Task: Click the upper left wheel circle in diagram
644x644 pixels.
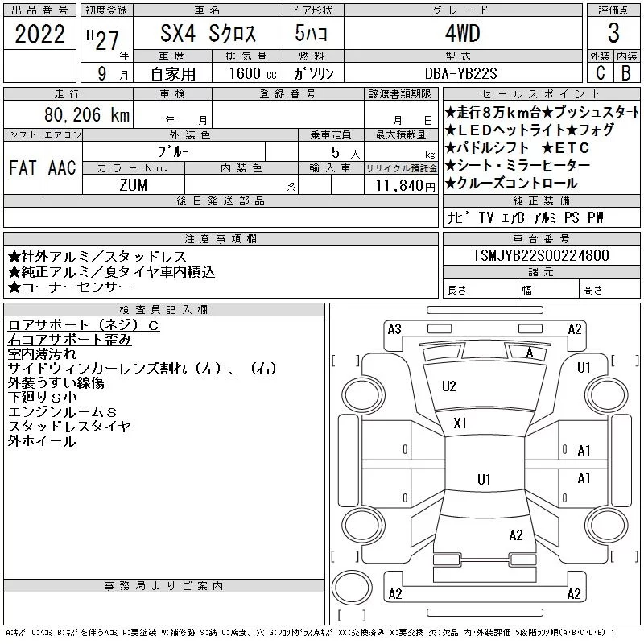Action: [x=364, y=395]
